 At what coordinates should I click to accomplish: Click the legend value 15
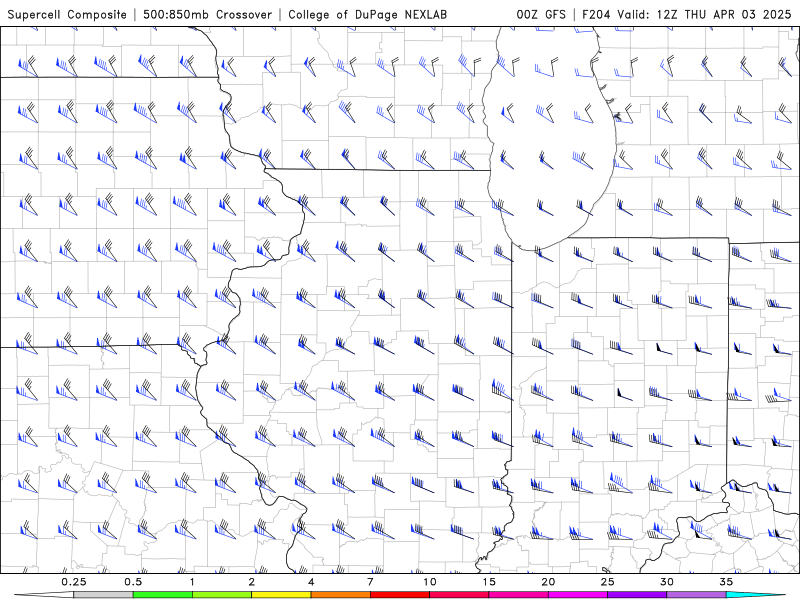point(489,582)
